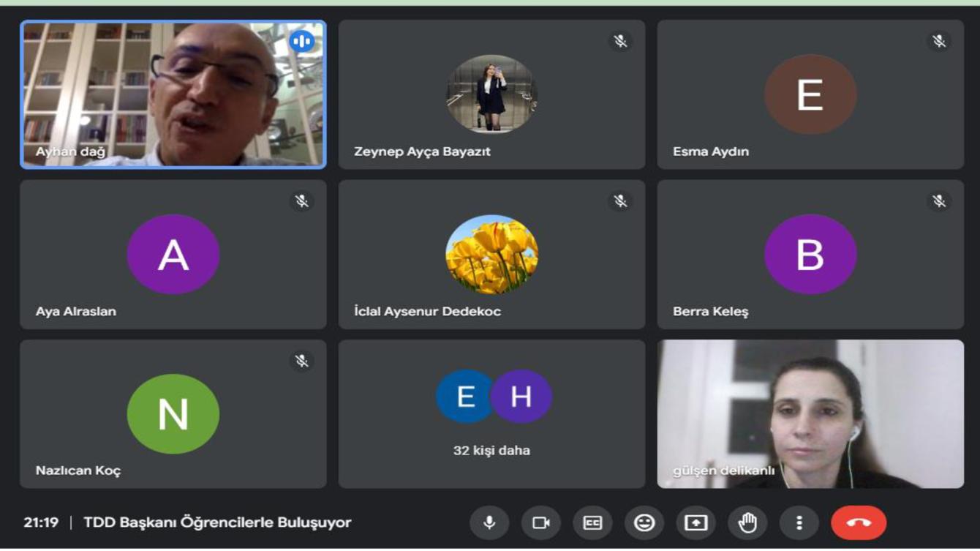Select Ayhan dağ's video tile
Screen dimensions: 980x551
(173, 95)
